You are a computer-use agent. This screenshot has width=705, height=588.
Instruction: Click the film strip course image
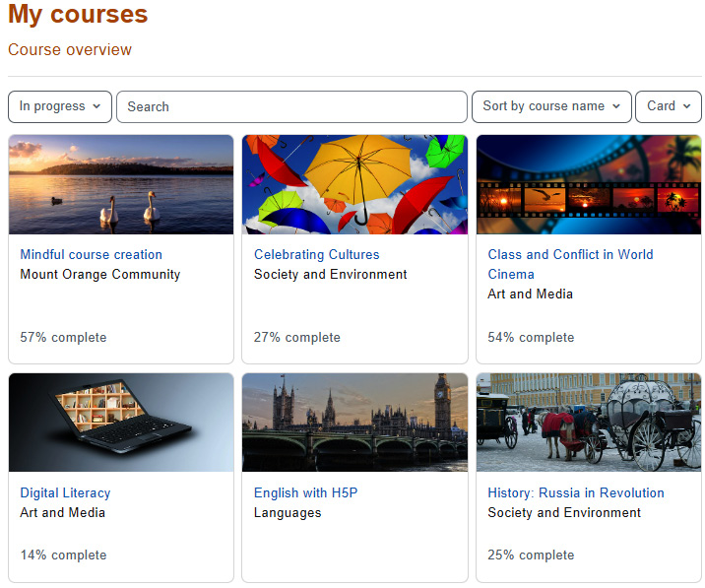(589, 184)
